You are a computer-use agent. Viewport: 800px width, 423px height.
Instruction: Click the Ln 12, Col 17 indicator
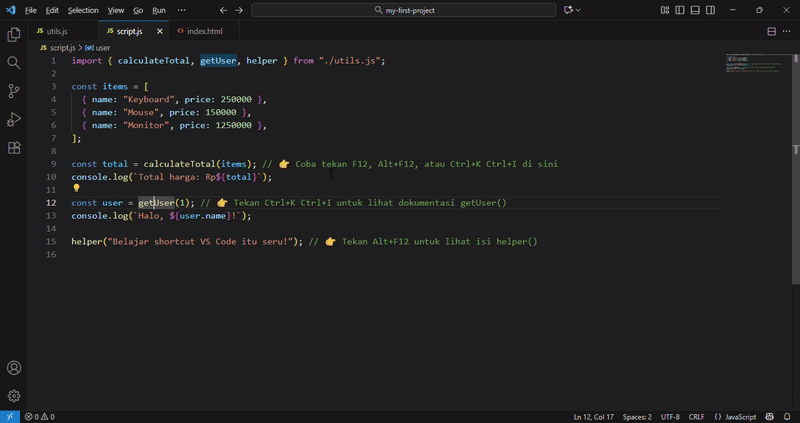(593, 417)
